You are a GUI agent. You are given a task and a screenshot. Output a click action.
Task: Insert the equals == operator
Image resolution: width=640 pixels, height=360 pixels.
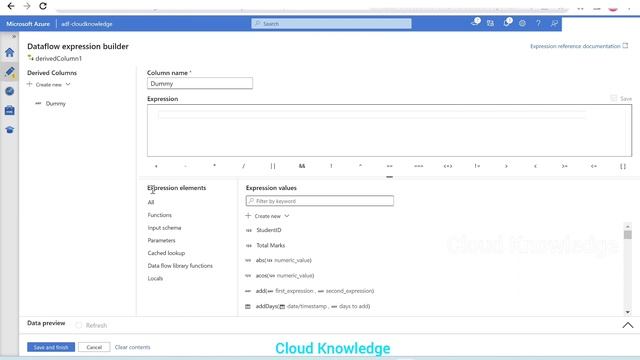click(x=389, y=166)
